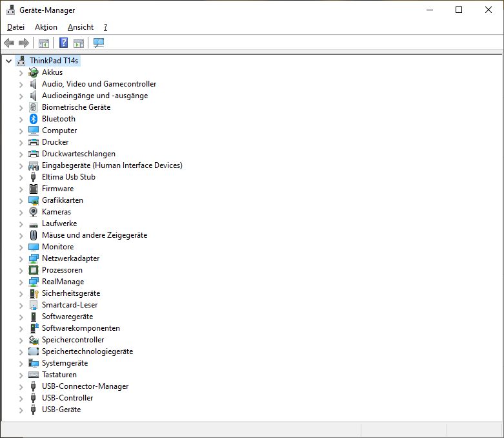Select the Akkus entry text
Image resolution: width=504 pixels, height=438 pixels.
[52, 72]
